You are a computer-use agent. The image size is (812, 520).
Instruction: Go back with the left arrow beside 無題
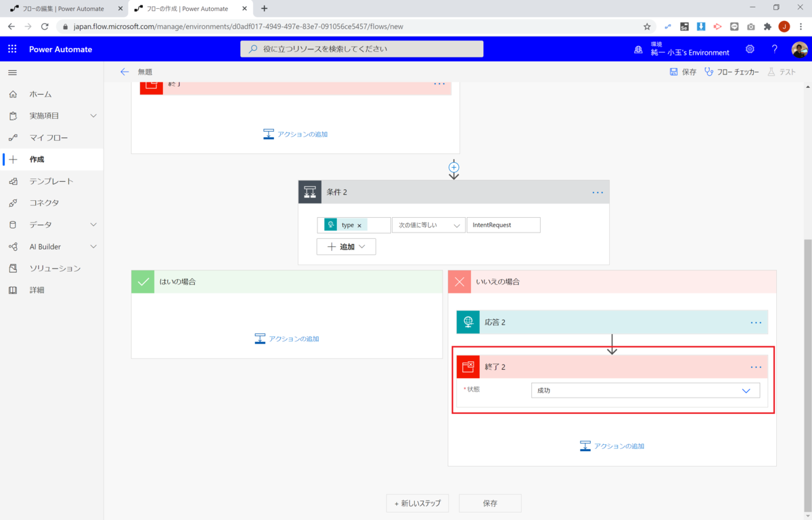point(125,72)
